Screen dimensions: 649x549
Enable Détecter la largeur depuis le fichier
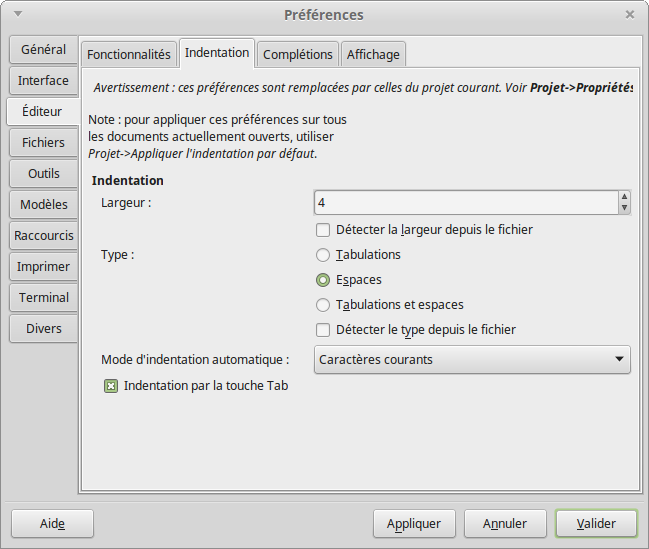point(323,230)
